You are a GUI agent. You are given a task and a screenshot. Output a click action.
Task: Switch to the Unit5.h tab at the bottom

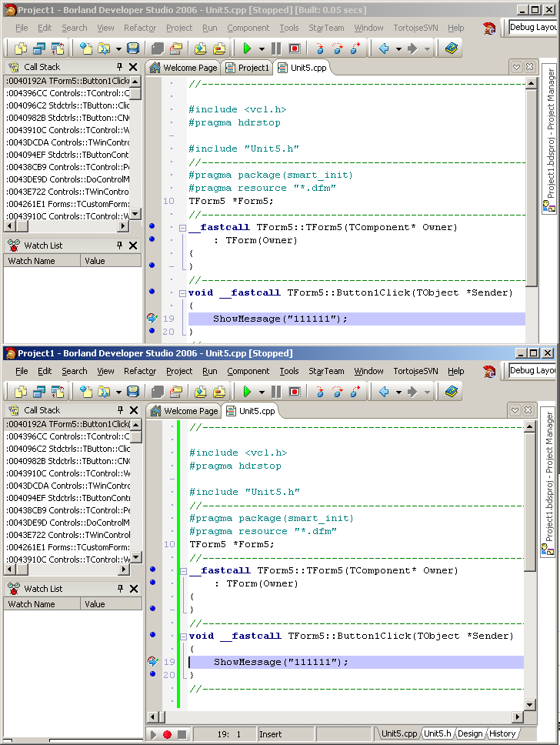[438, 733]
